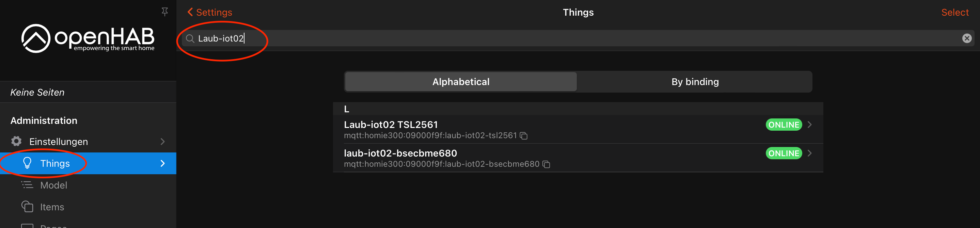Click the Einstellungen gear icon

coord(16,141)
